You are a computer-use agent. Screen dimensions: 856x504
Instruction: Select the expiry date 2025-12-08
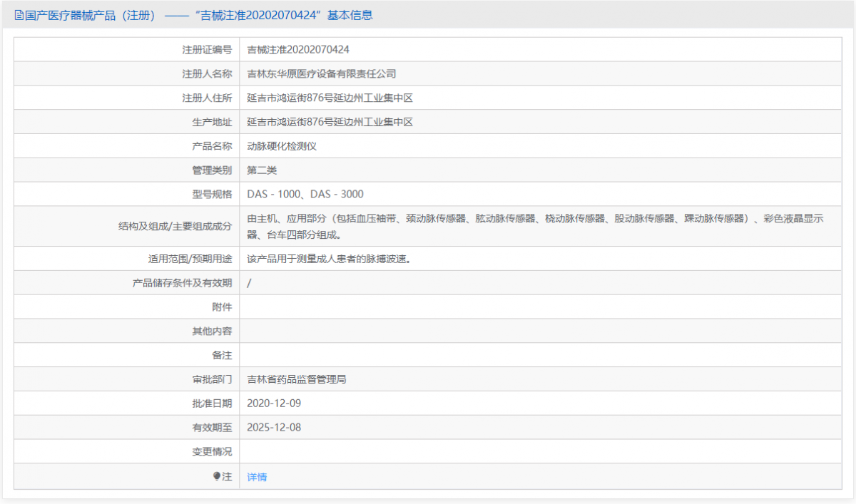(274, 427)
